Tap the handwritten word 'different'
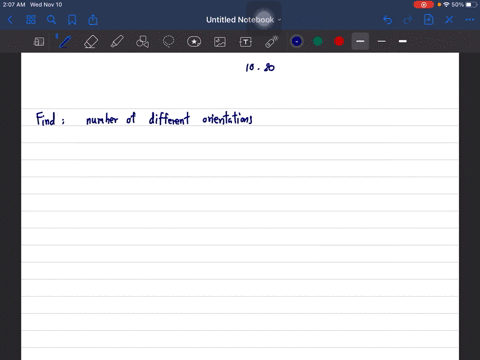 coord(169,119)
